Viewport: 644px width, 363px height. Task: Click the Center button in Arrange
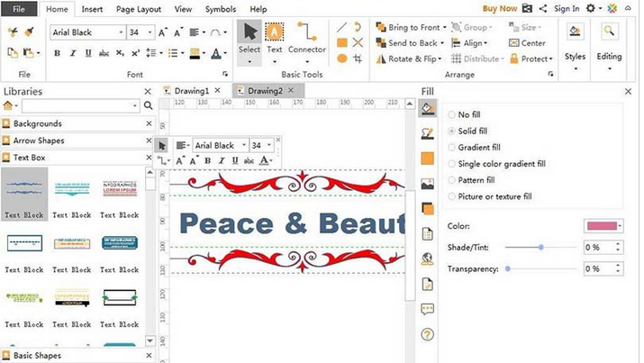click(527, 43)
